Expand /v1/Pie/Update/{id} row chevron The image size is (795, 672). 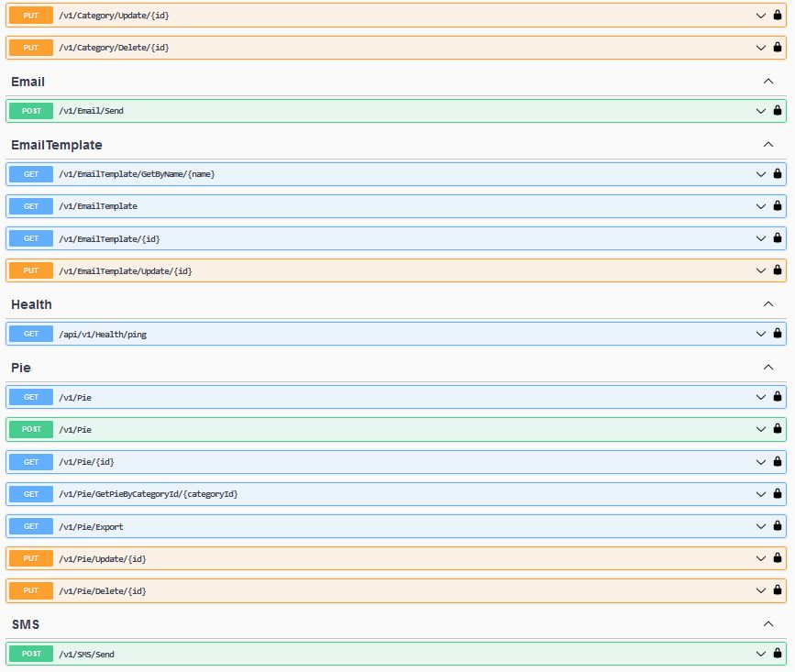760,558
